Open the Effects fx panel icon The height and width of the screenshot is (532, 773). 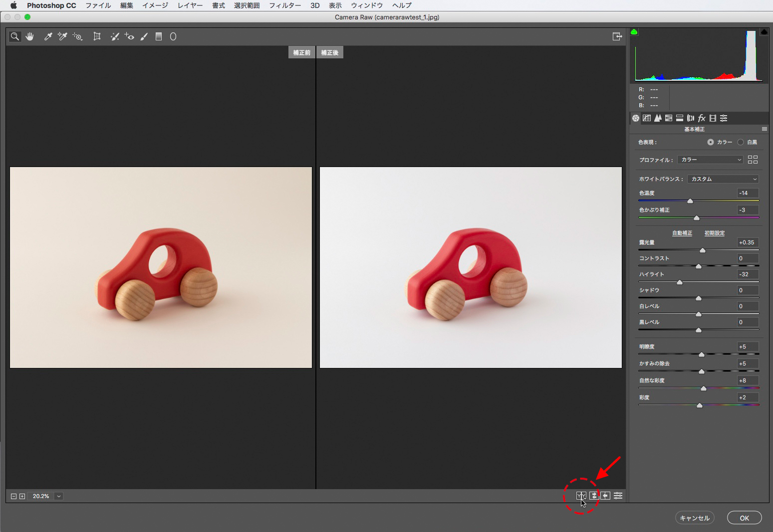click(x=702, y=118)
